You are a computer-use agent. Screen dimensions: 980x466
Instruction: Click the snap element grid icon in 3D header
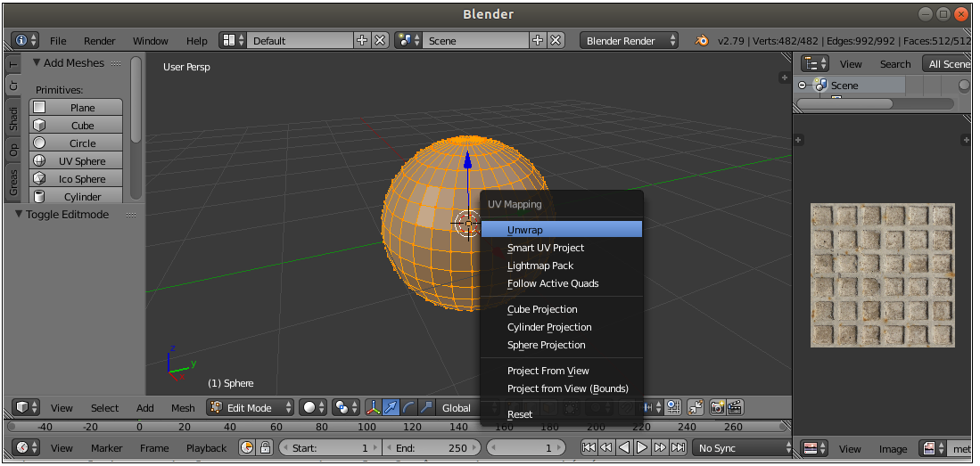[x=673, y=408]
